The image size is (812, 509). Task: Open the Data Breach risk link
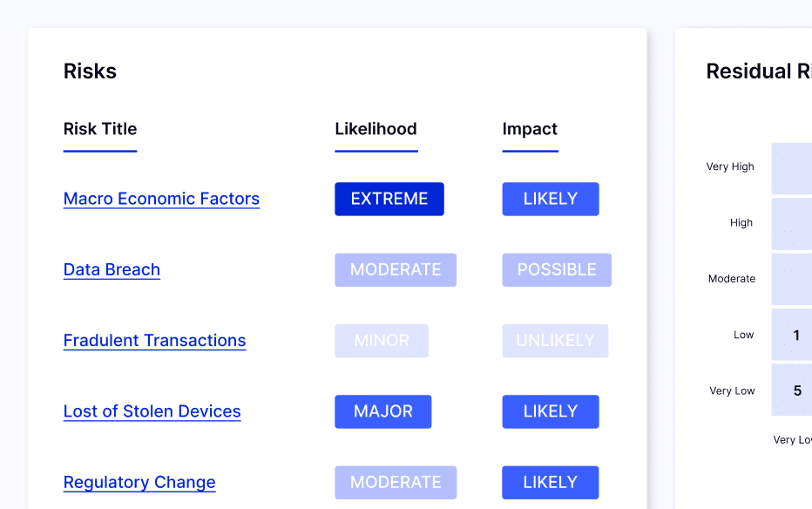[x=112, y=269]
